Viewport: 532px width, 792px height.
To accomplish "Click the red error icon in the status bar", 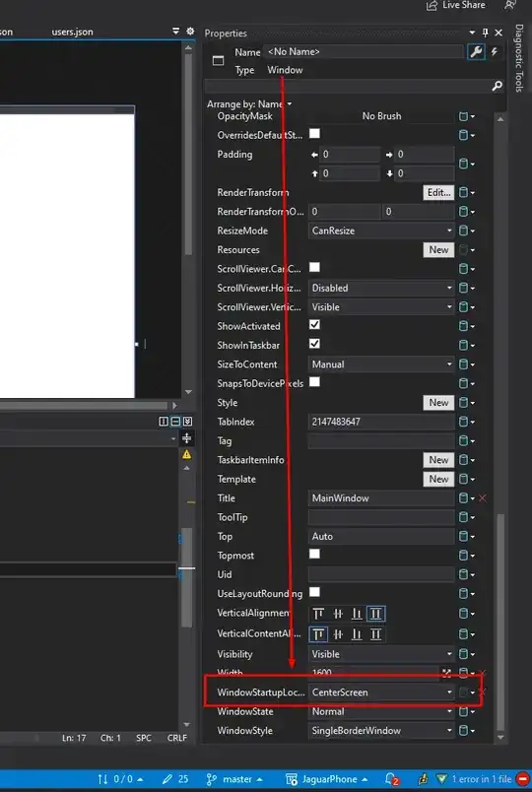I will pos(522,779).
